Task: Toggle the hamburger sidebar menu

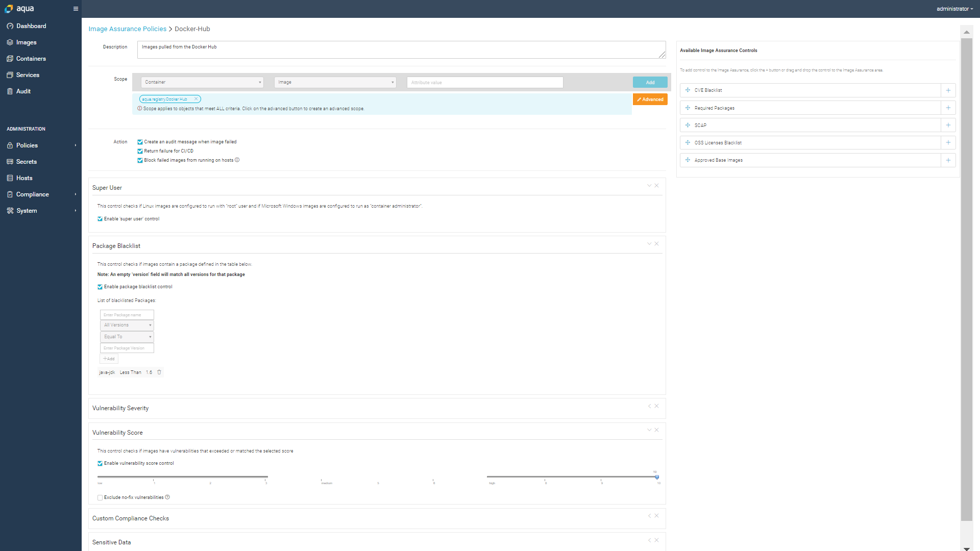Action: 76,9
